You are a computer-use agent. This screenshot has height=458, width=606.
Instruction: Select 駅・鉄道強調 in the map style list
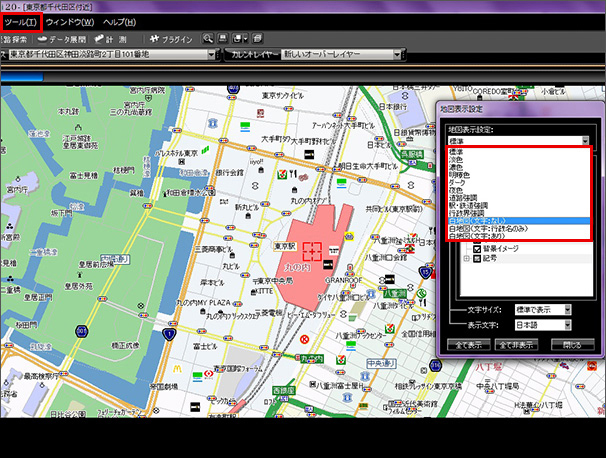(518, 205)
